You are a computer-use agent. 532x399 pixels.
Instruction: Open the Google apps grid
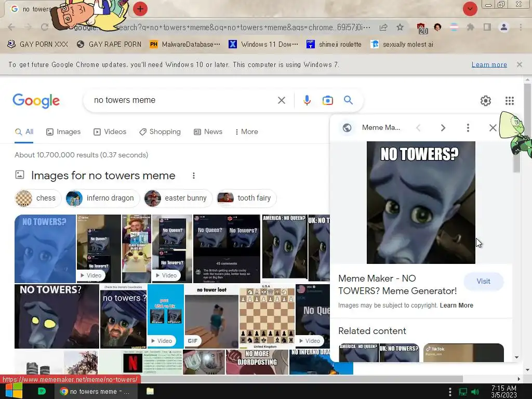click(510, 101)
